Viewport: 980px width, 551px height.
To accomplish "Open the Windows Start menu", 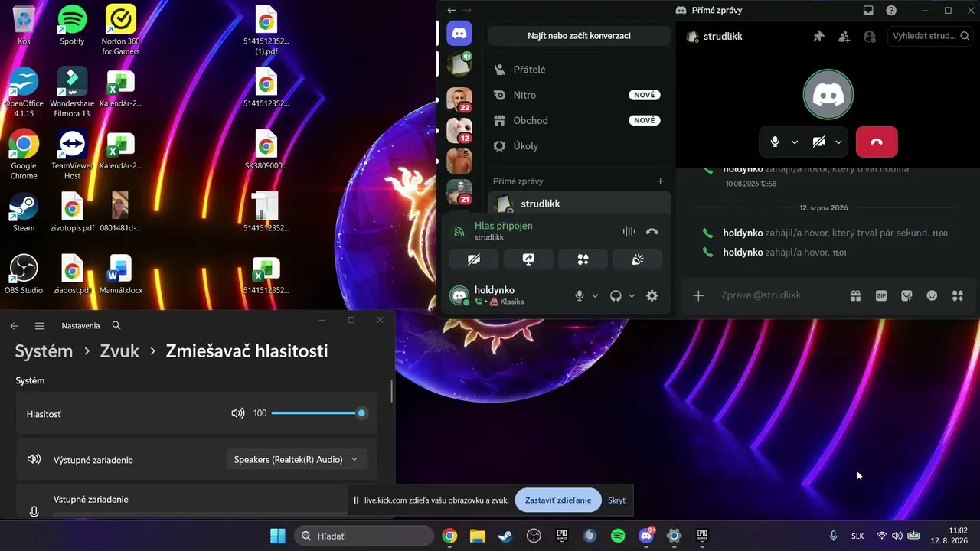I will pyautogui.click(x=277, y=536).
